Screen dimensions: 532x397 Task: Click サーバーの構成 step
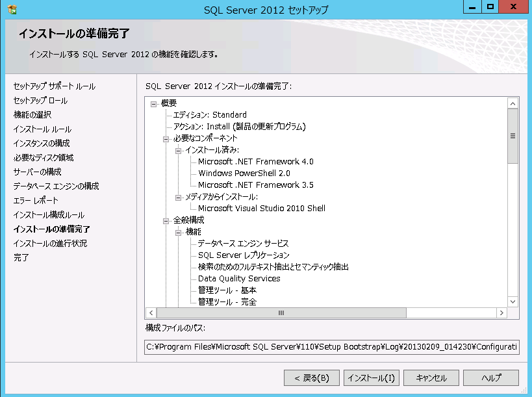pos(37,172)
